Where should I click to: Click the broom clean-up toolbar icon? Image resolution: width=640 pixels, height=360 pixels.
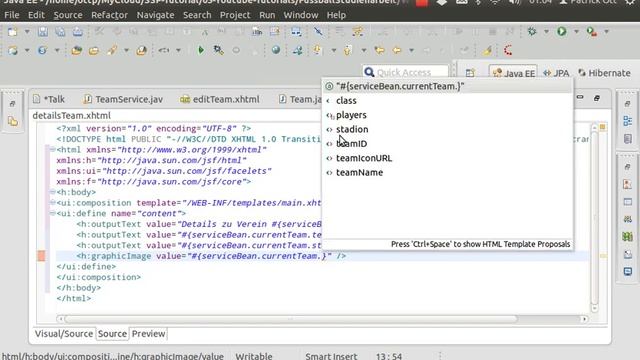coord(487,50)
